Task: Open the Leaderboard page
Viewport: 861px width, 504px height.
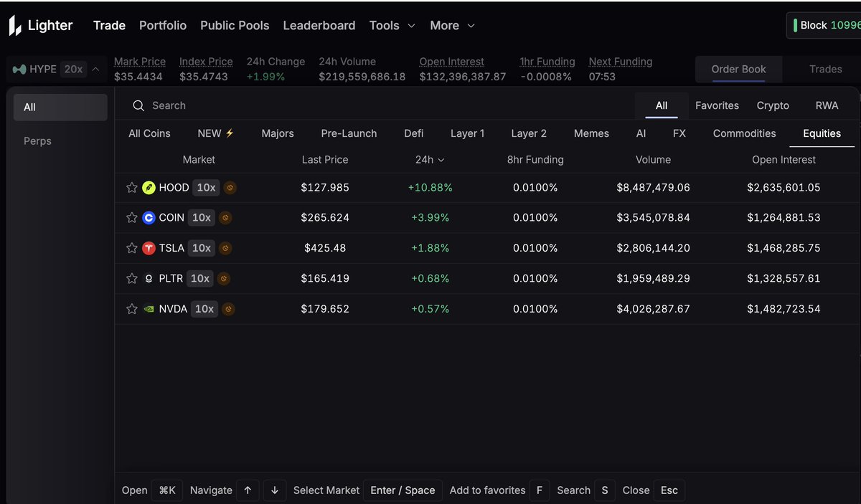Action: 319,25
